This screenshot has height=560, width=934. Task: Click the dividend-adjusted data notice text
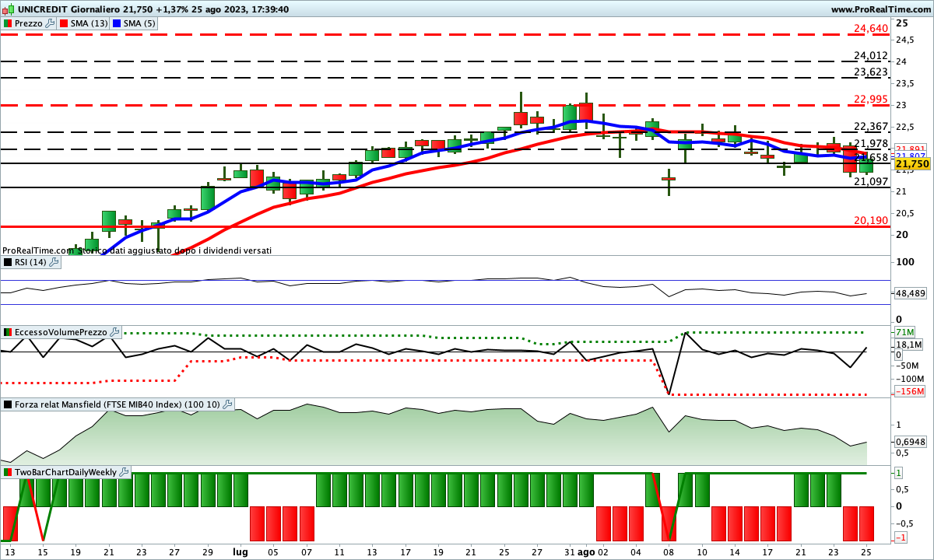pyautogui.click(x=137, y=250)
